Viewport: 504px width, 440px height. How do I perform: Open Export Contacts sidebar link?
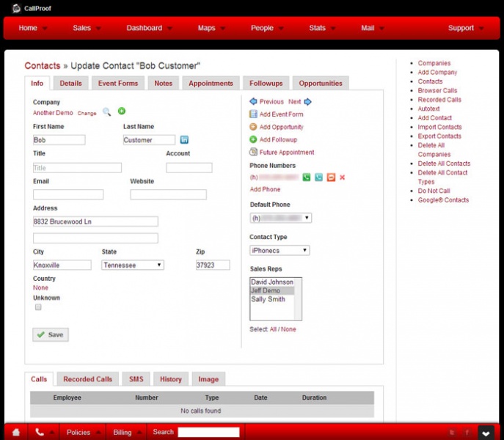tap(439, 136)
